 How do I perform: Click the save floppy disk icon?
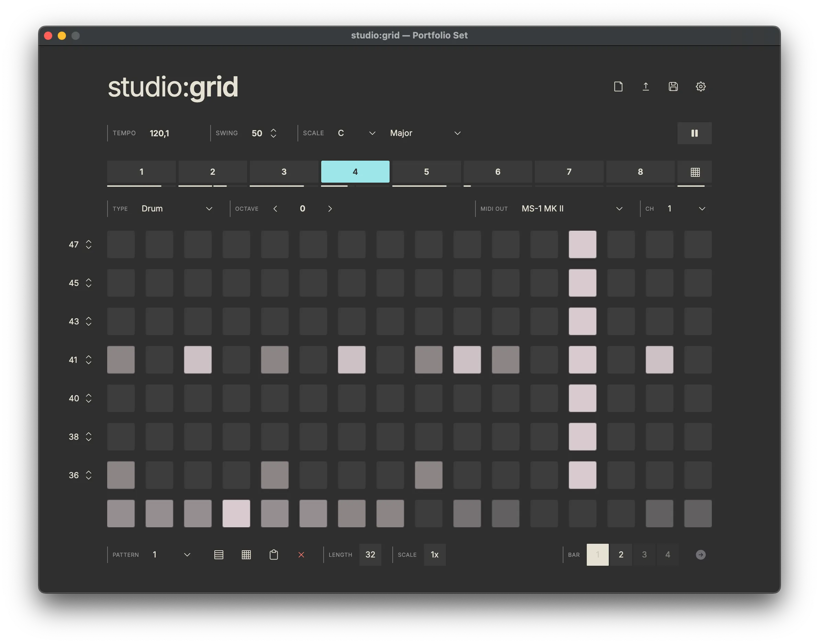click(x=673, y=87)
